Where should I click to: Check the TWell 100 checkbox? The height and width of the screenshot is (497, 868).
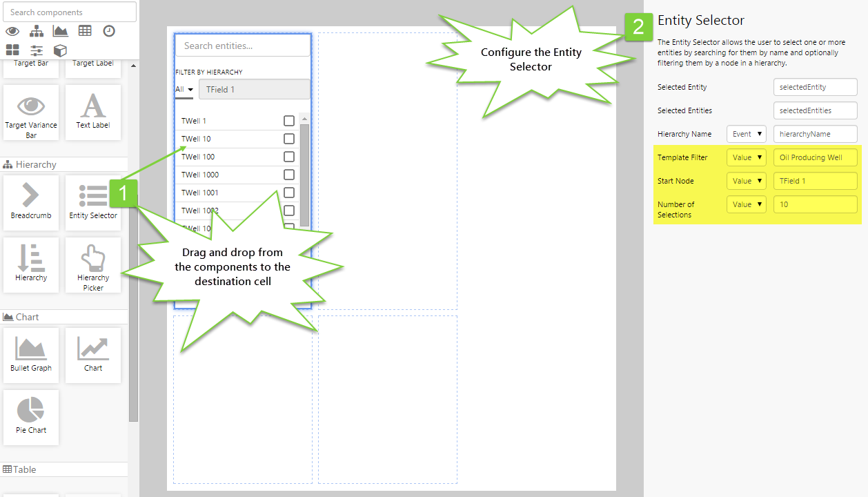pos(289,157)
